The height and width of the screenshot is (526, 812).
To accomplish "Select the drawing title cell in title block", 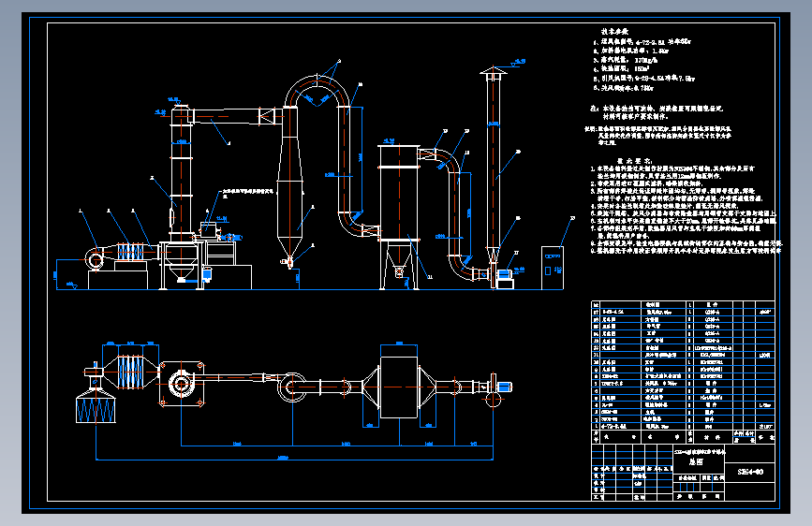I will coord(699,459).
